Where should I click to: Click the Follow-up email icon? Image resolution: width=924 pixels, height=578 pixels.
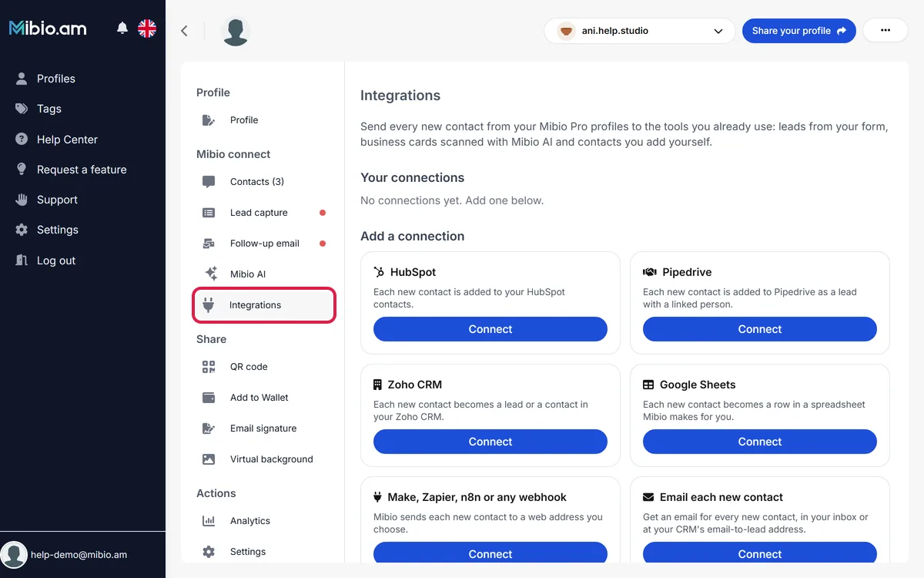[x=209, y=244]
